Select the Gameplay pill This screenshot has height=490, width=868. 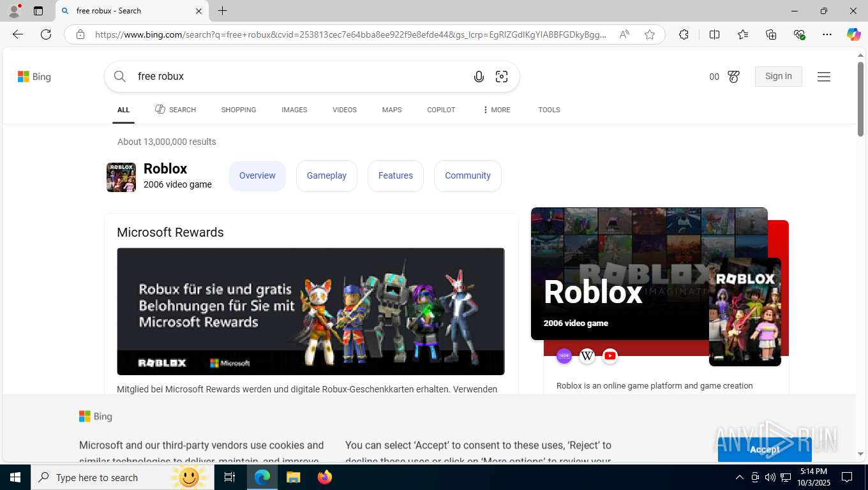click(x=327, y=175)
